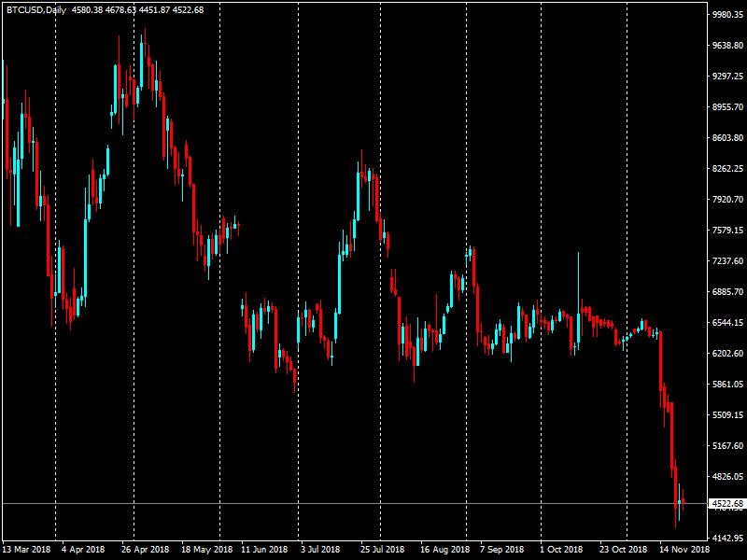Click the 7 Sep 2018 date label

click(501, 550)
